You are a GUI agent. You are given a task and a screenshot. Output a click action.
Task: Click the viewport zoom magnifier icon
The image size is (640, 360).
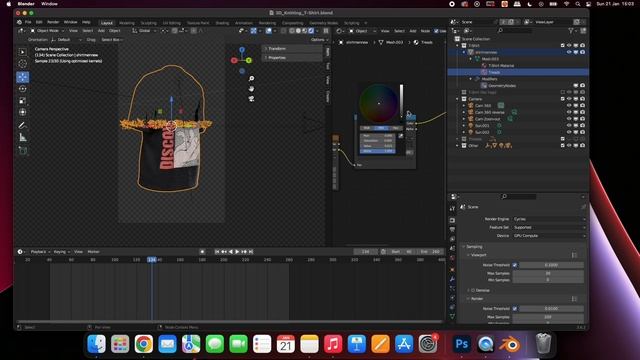click(251, 78)
